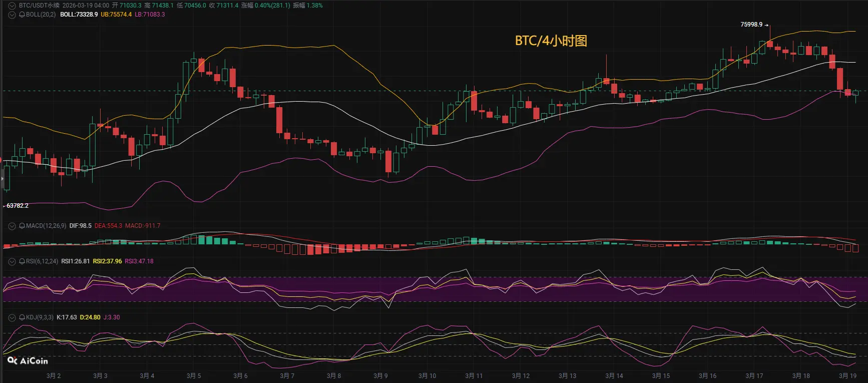This screenshot has height=383, width=868.
Task: Select the 3月 14 date on time axis
Action: coord(614,376)
